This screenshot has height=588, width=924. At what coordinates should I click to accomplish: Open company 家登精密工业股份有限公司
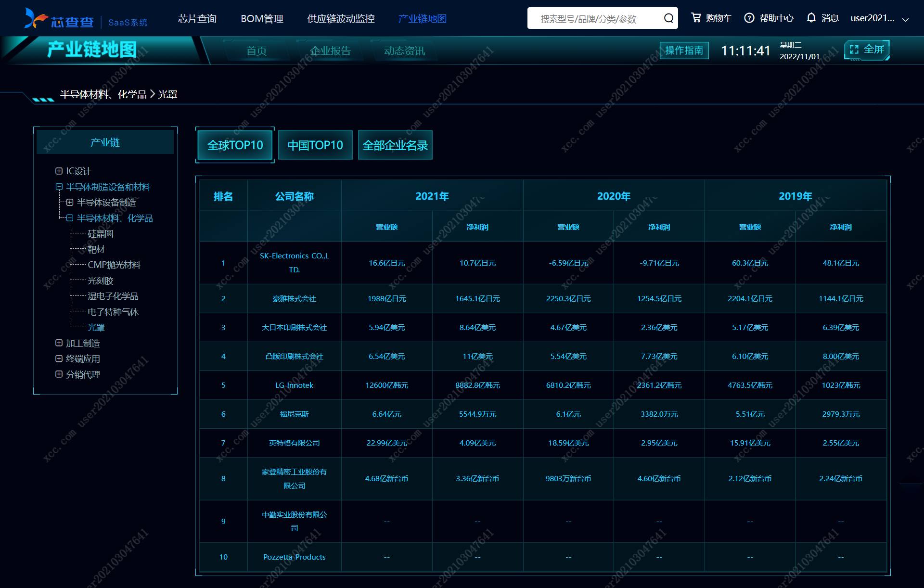point(294,478)
